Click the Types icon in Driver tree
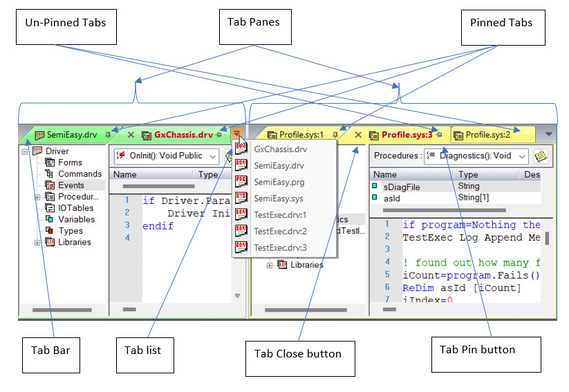This screenshot has height=392, width=569. [x=49, y=231]
